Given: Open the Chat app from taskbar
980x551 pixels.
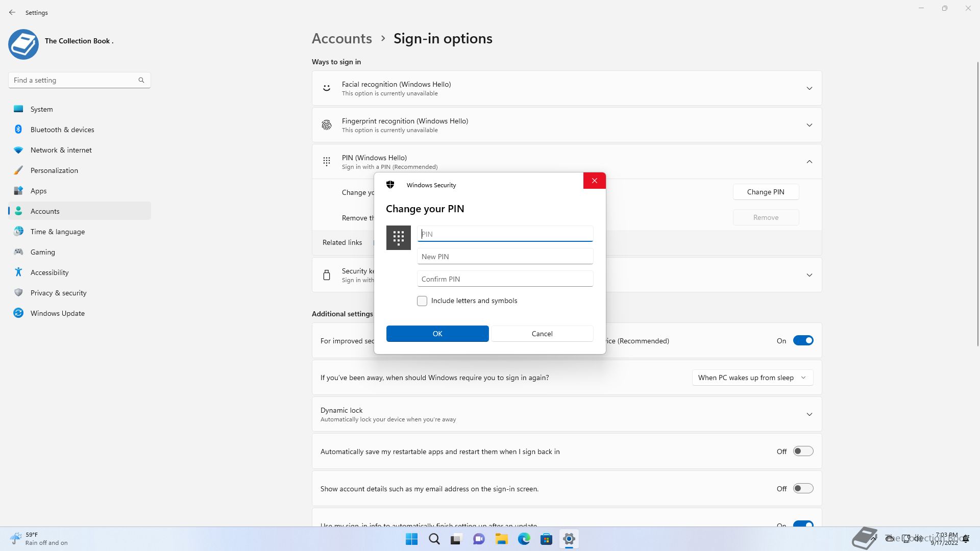Looking at the screenshot, I should pos(479,539).
